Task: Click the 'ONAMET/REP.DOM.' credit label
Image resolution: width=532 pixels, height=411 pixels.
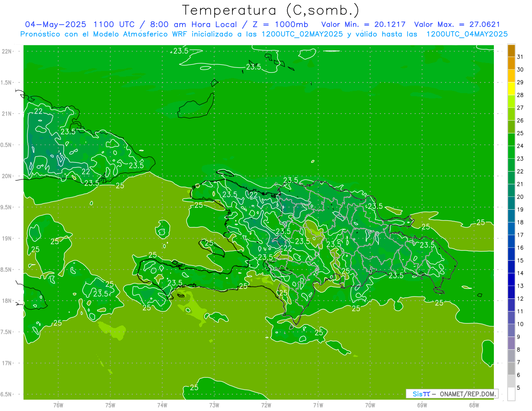Action: click(467, 394)
